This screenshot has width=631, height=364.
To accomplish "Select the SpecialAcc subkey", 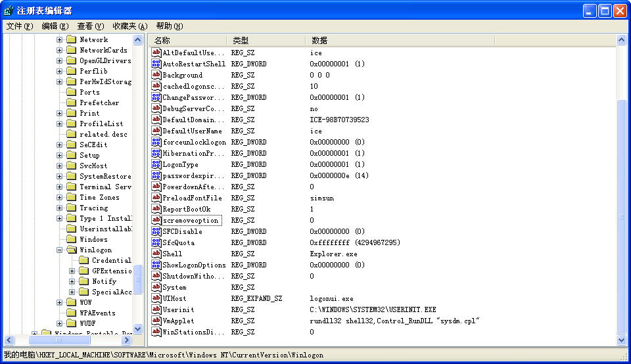I will 112,292.
